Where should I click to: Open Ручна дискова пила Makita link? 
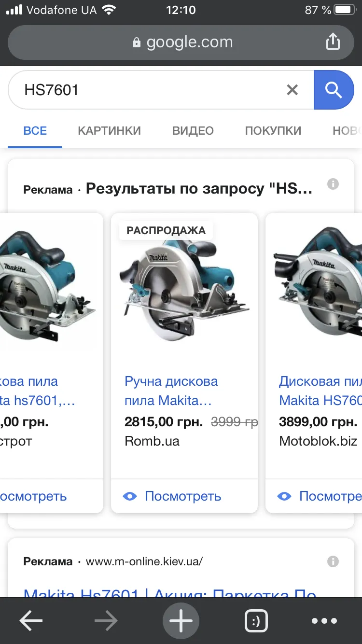pos(171,391)
